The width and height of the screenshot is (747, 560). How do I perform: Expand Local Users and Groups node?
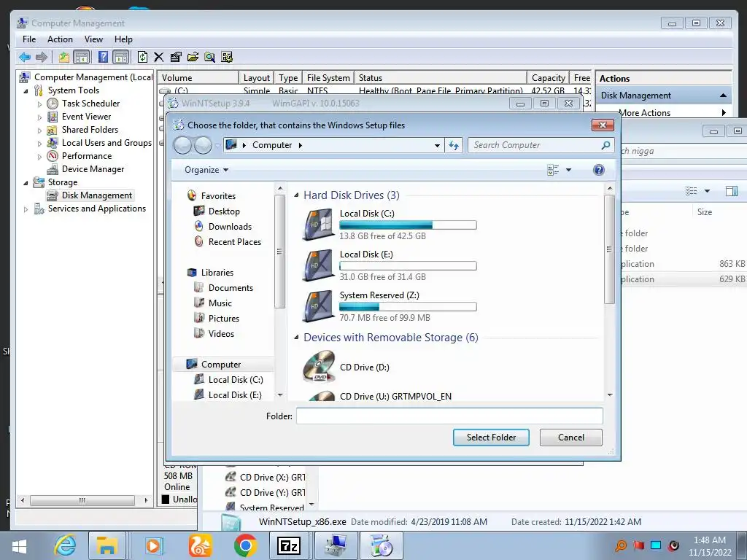pos(39,144)
